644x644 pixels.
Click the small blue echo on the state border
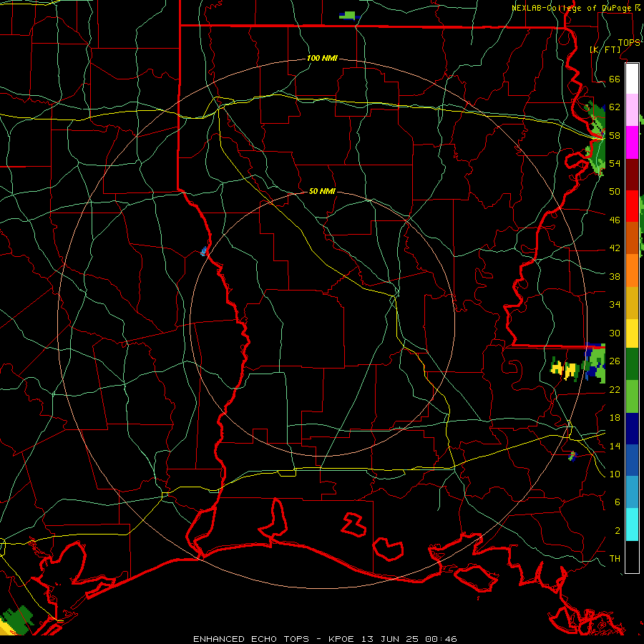pos(204,251)
